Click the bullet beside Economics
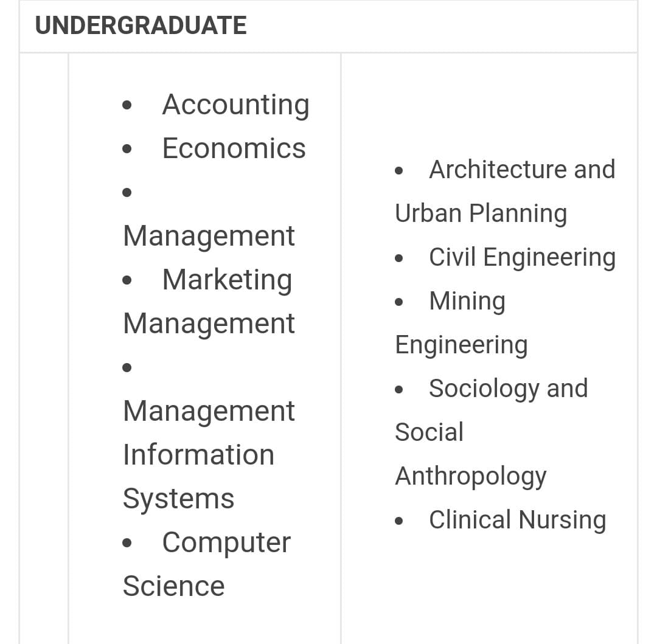657x644 pixels. pos(127,148)
